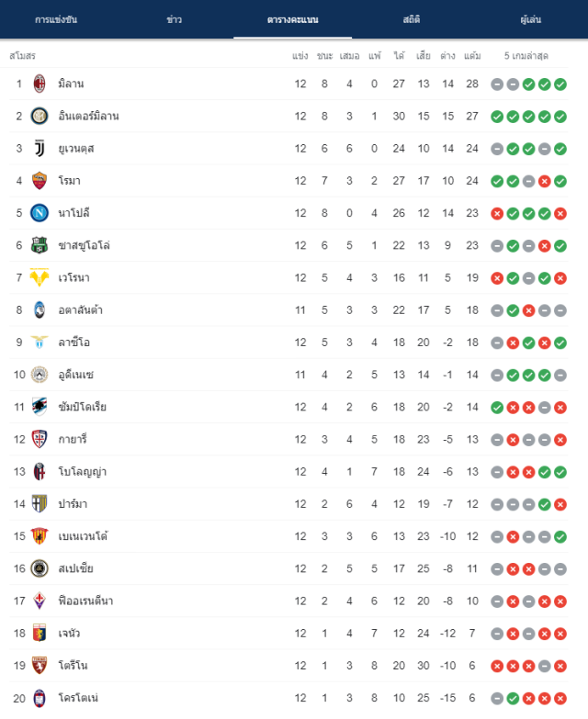Click the Roma club crest

tap(40, 181)
